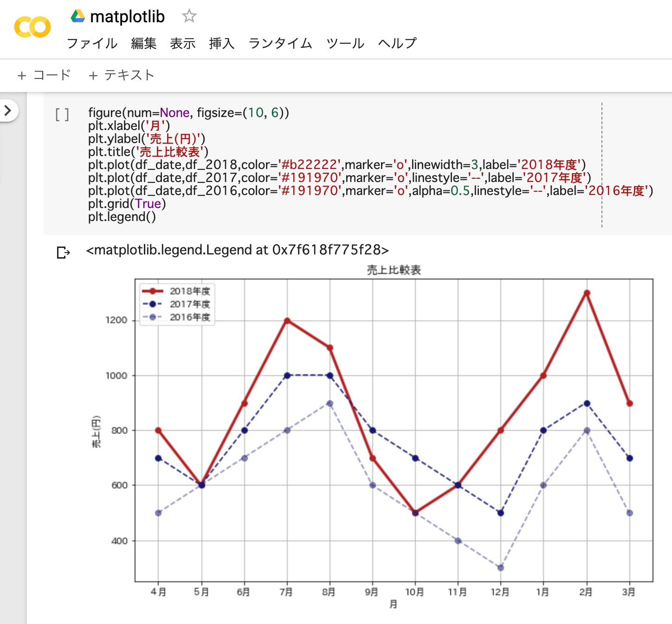
Task: Expand the left sidebar panel arrow
Action: pyautogui.click(x=8, y=110)
